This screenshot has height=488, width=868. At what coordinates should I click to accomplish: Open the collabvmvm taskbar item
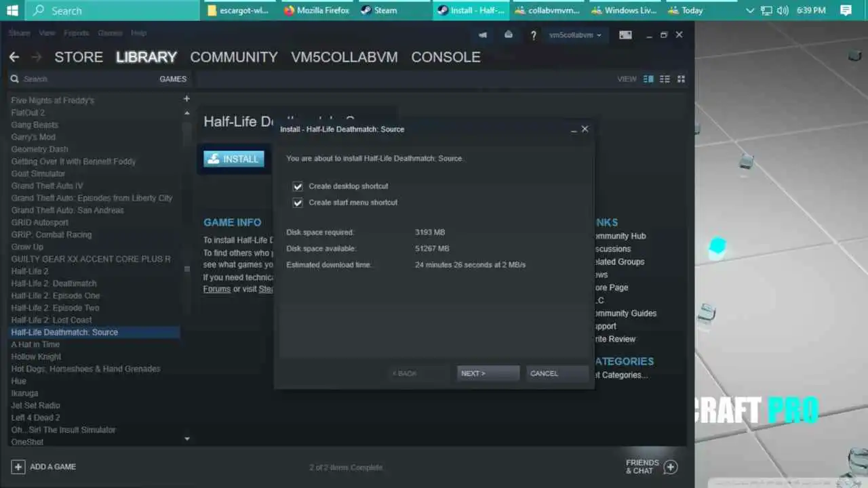click(x=547, y=10)
